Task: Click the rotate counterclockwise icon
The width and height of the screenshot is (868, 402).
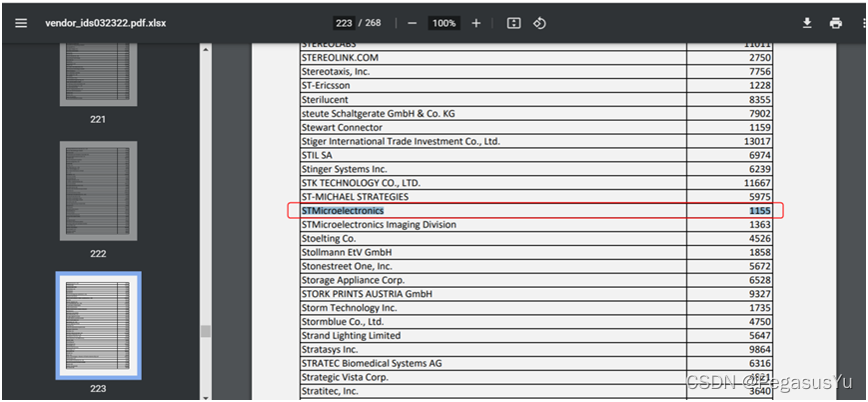Action: (x=539, y=23)
